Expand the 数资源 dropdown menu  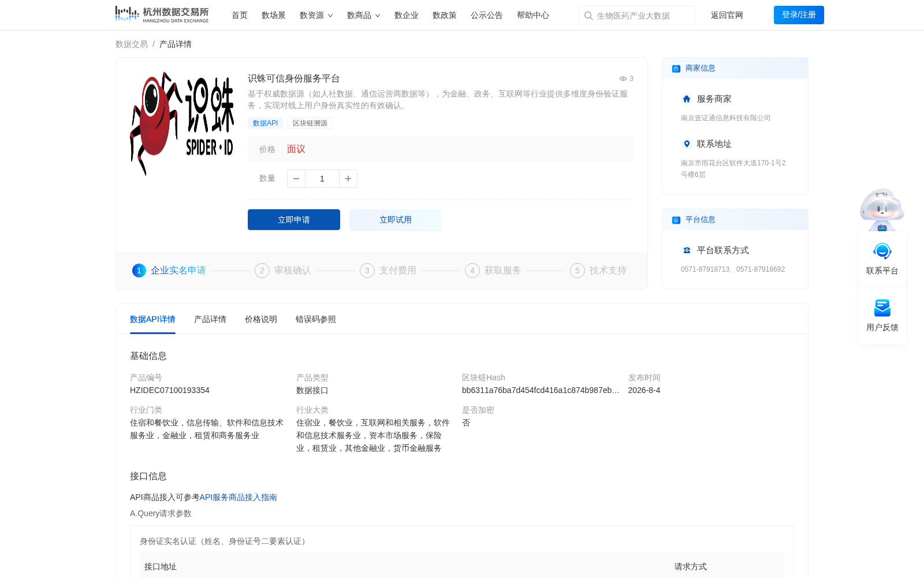(316, 15)
